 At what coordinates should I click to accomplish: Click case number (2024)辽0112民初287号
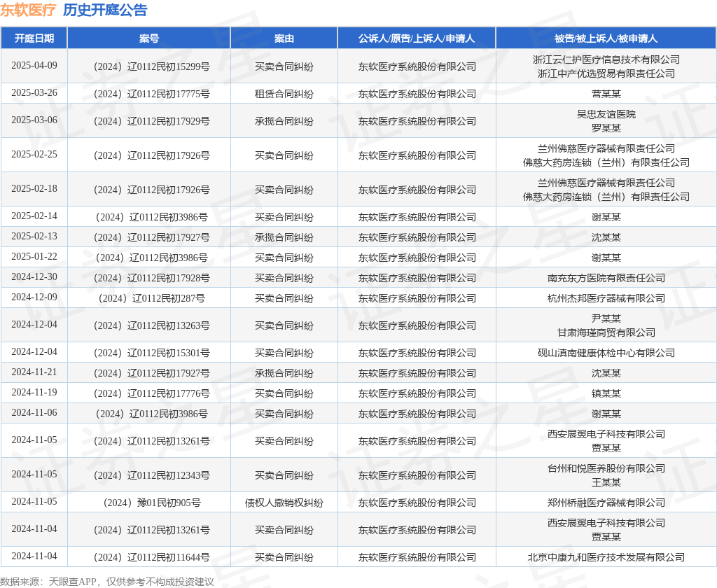tap(151, 299)
